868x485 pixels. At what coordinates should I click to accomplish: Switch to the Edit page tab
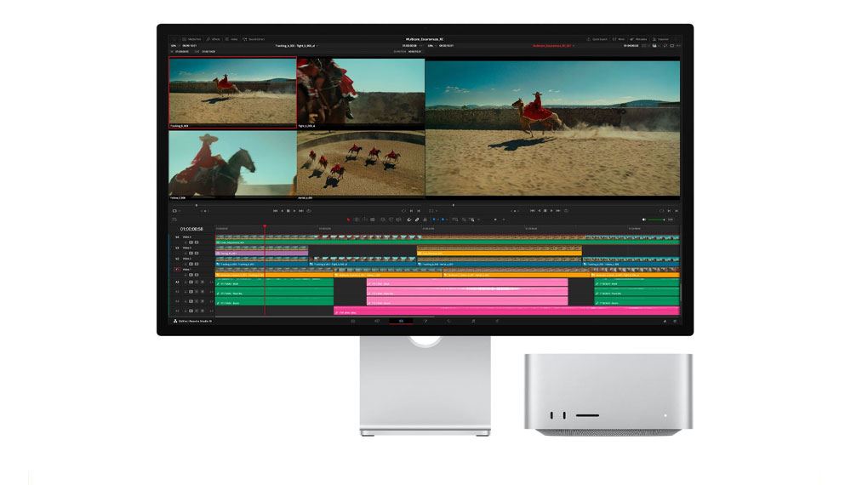coord(402,321)
